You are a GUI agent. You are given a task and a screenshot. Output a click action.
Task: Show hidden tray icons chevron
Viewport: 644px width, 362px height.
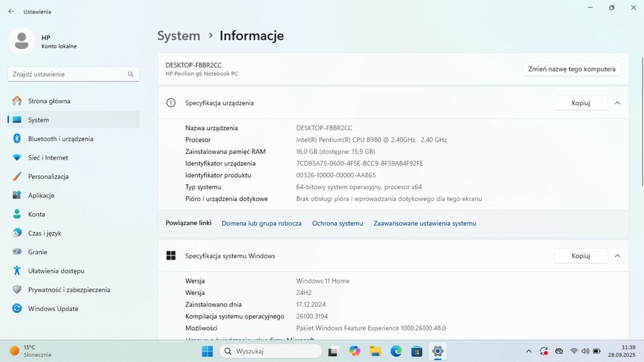coord(529,351)
